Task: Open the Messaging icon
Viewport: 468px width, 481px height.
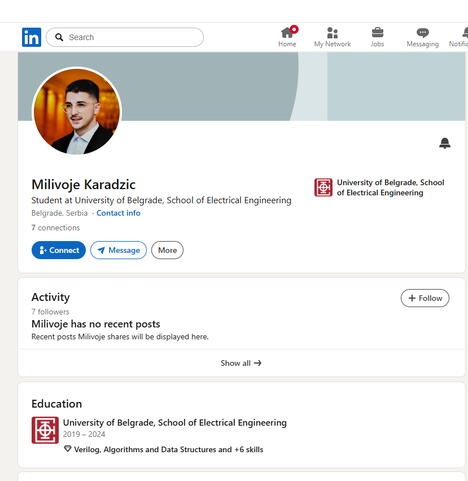Action: pyautogui.click(x=423, y=33)
